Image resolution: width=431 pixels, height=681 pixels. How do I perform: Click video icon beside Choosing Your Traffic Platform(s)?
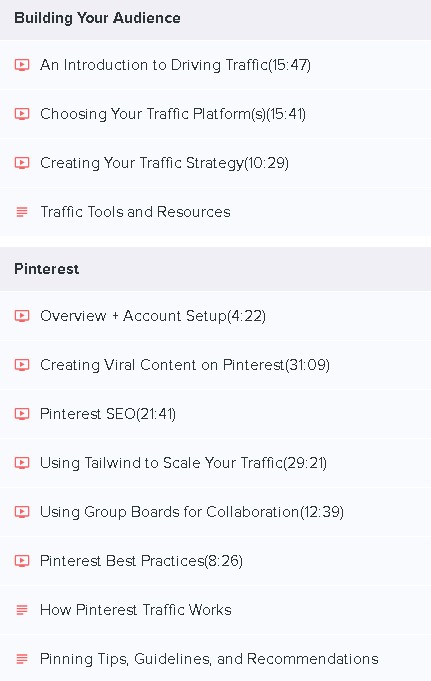pos(22,114)
